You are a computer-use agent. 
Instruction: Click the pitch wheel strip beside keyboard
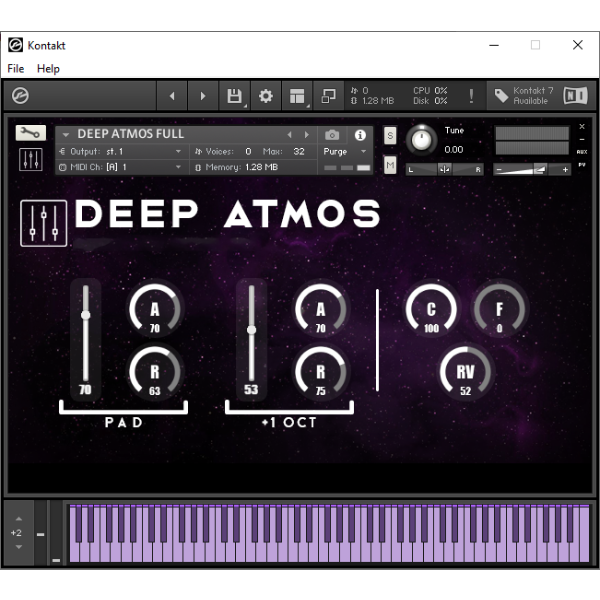(40, 533)
